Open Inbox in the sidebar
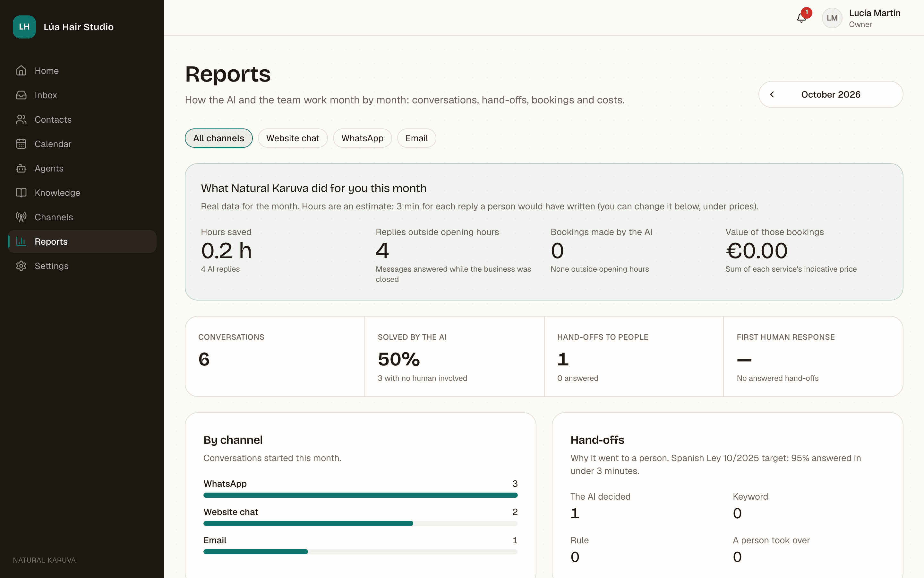The height and width of the screenshot is (578, 924). pyautogui.click(x=82, y=95)
